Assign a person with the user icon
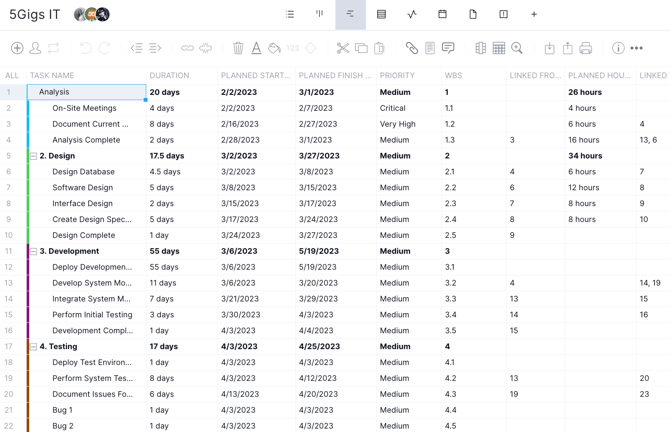 pos(35,48)
